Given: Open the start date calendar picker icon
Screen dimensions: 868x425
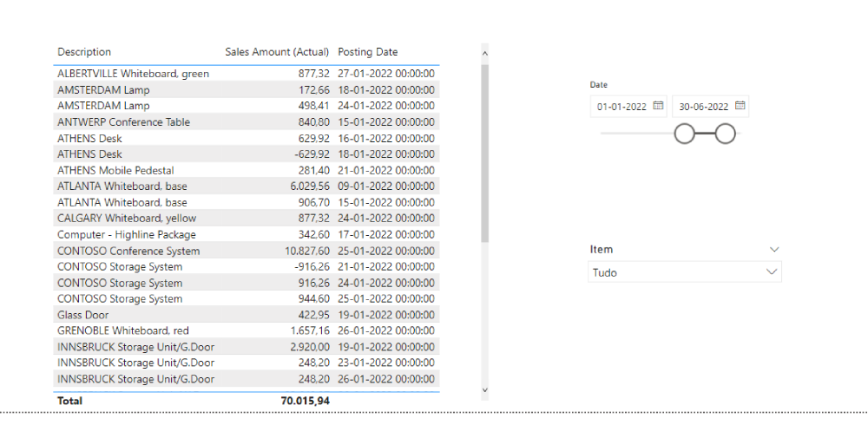Looking at the screenshot, I should point(658,106).
